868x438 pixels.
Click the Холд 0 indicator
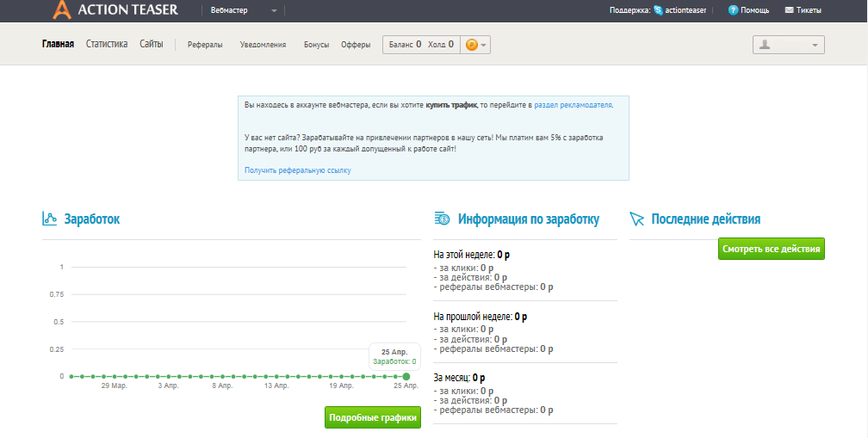(x=441, y=45)
